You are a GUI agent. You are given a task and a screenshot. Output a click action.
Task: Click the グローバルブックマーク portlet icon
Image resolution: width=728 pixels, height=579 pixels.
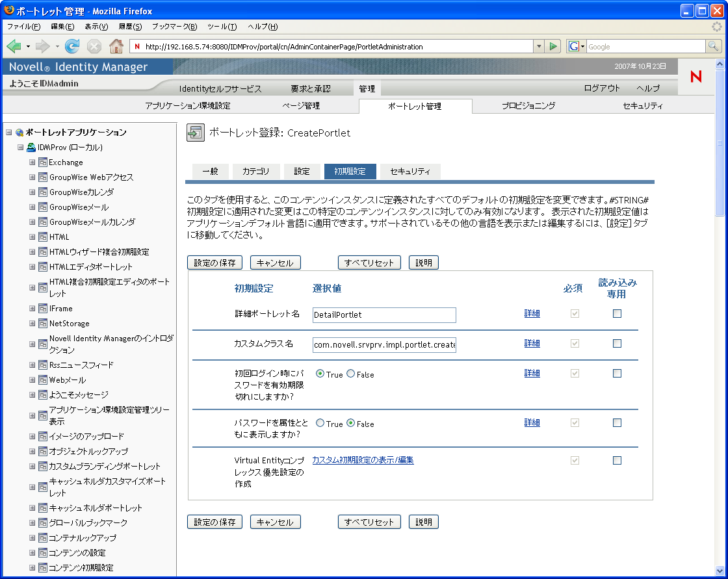coord(43,522)
